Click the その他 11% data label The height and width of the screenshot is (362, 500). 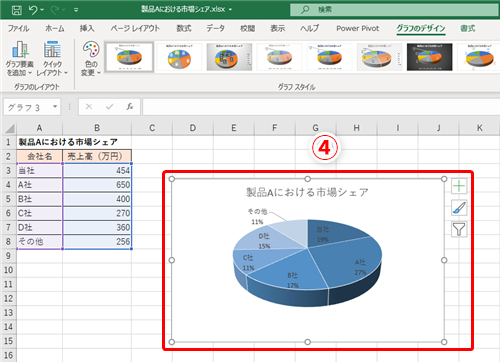[257, 216]
